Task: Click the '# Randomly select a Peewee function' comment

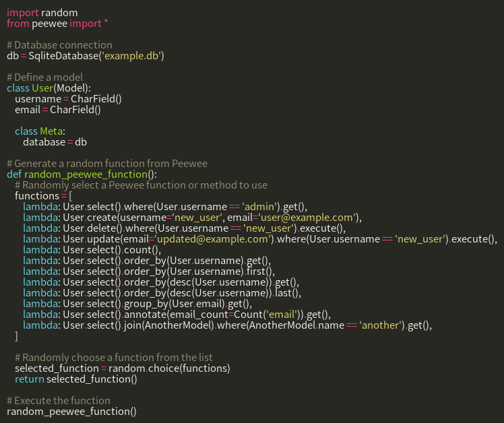Action: pos(141,185)
